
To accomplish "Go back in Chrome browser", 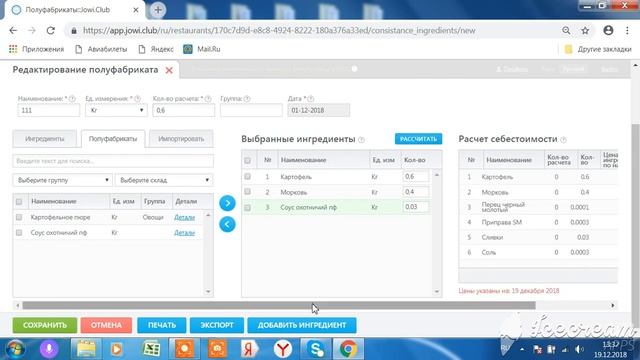I will [13, 31].
